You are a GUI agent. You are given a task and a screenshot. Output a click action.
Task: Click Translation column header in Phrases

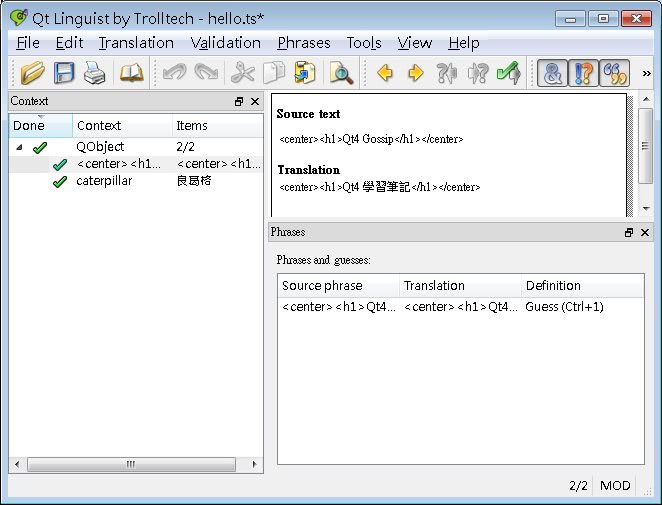(460, 285)
